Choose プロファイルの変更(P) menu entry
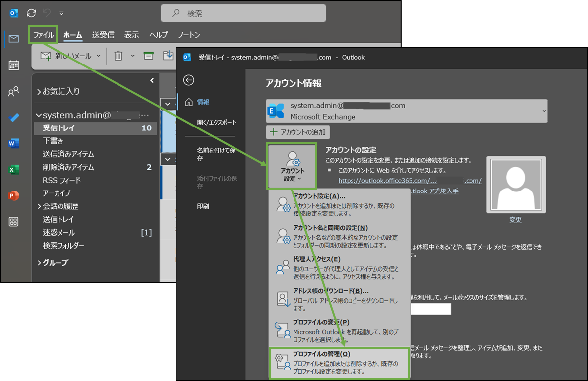The image size is (588, 381). [340, 331]
